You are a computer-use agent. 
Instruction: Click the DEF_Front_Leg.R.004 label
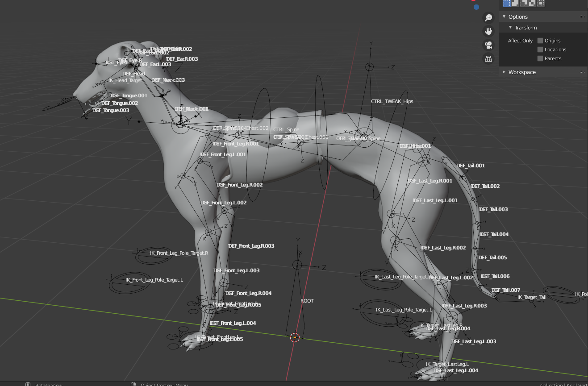pos(249,293)
